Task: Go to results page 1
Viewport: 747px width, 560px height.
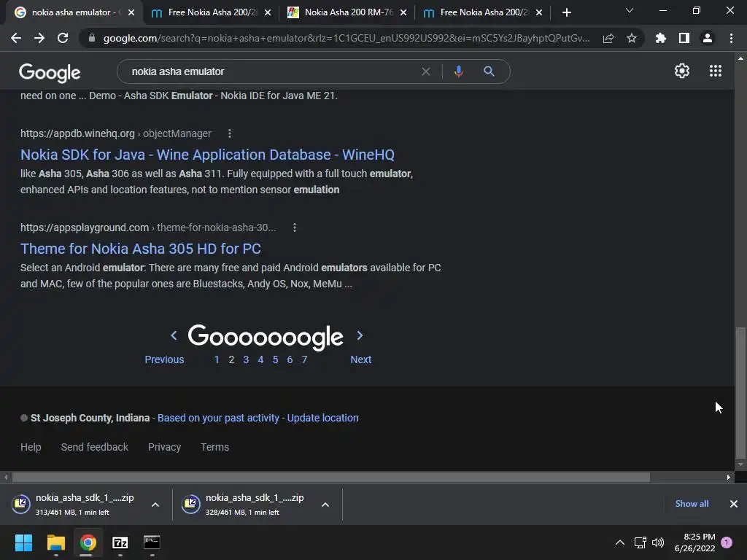Action: coord(217,359)
